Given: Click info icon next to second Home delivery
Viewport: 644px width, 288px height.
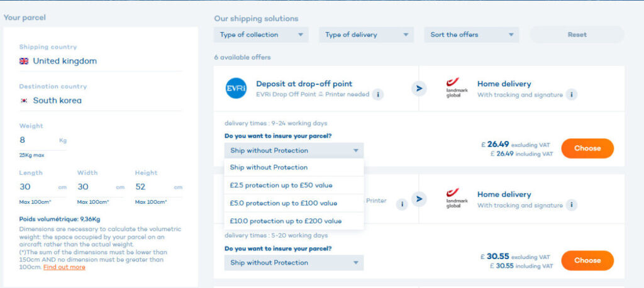Looking at the screenshot, I should point(571,205).
